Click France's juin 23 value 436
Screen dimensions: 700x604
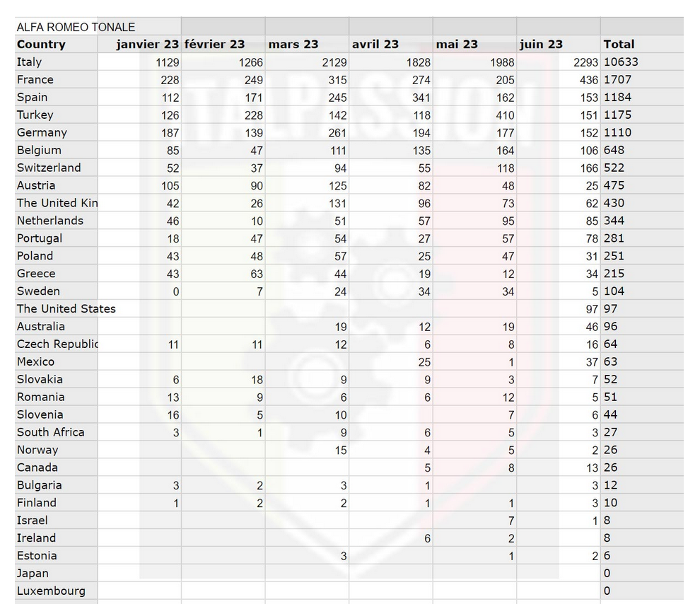pos(559,79)
